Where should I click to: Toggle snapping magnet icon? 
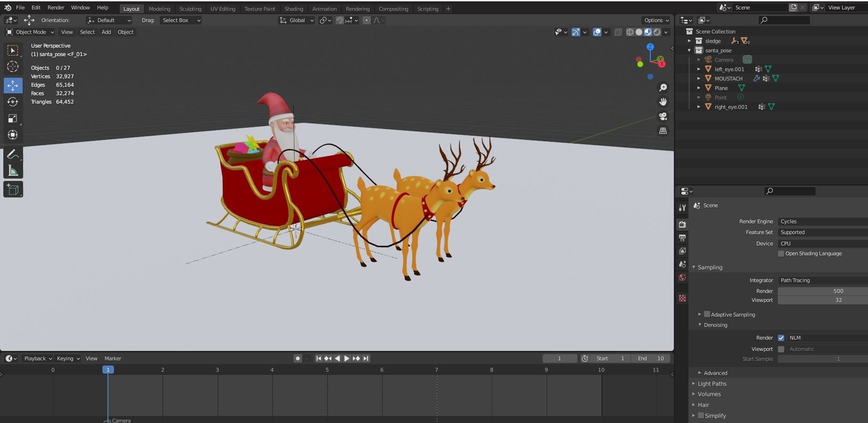[x=339, y=20]
